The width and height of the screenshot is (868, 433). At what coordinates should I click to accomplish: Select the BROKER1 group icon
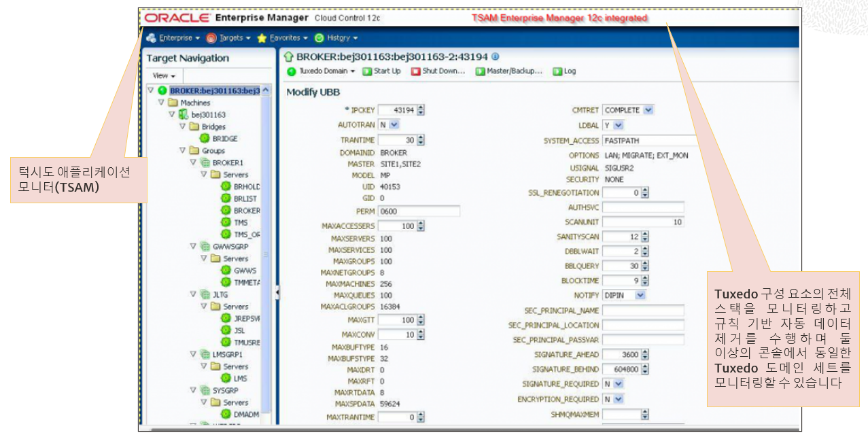tap(205, 163)
